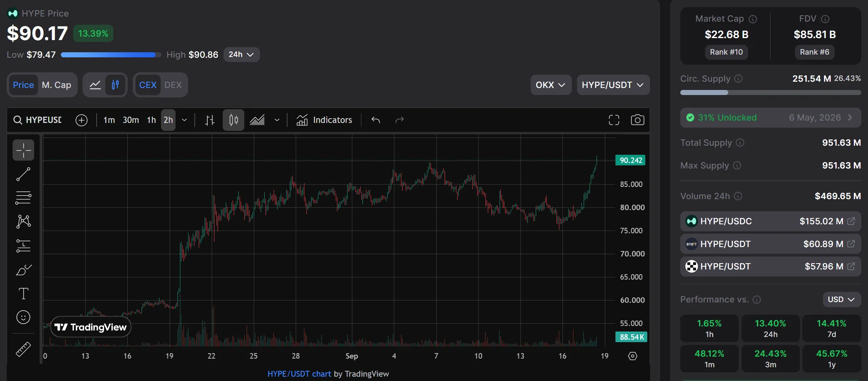Screen dimensions: 868x381
Task: Open the Indicators menu
Action: click(324, 120)
